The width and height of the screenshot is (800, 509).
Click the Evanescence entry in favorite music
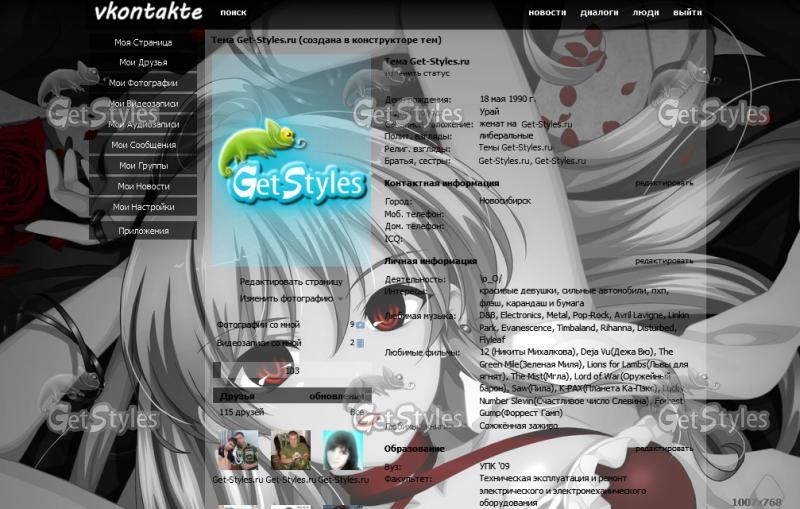pos(527,327)
